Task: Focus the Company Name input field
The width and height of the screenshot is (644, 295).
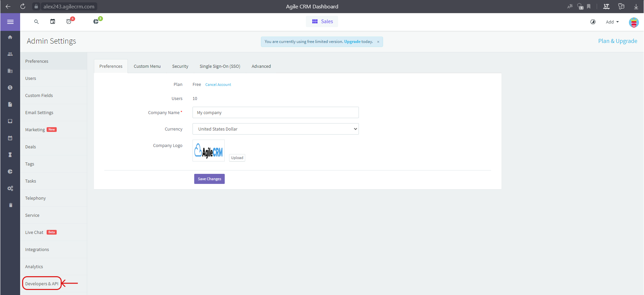Action: point(275,112)
